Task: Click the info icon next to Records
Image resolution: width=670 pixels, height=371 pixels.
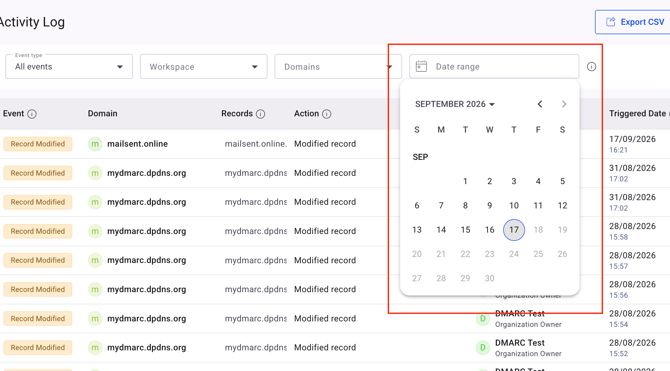Action: pyautogui.click(x=261, y=114)
